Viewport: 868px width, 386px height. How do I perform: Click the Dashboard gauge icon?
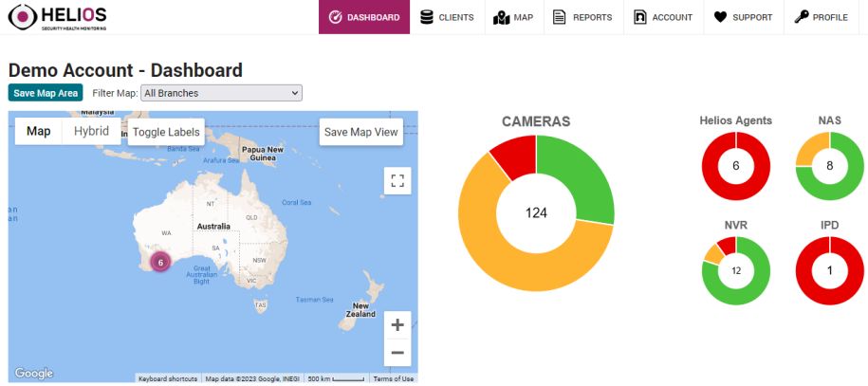335,17
